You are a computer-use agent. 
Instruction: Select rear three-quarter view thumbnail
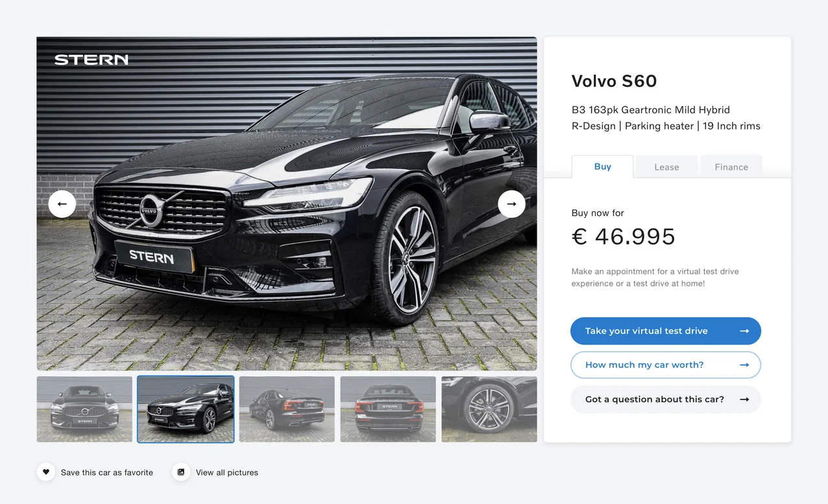coord(287,409)
